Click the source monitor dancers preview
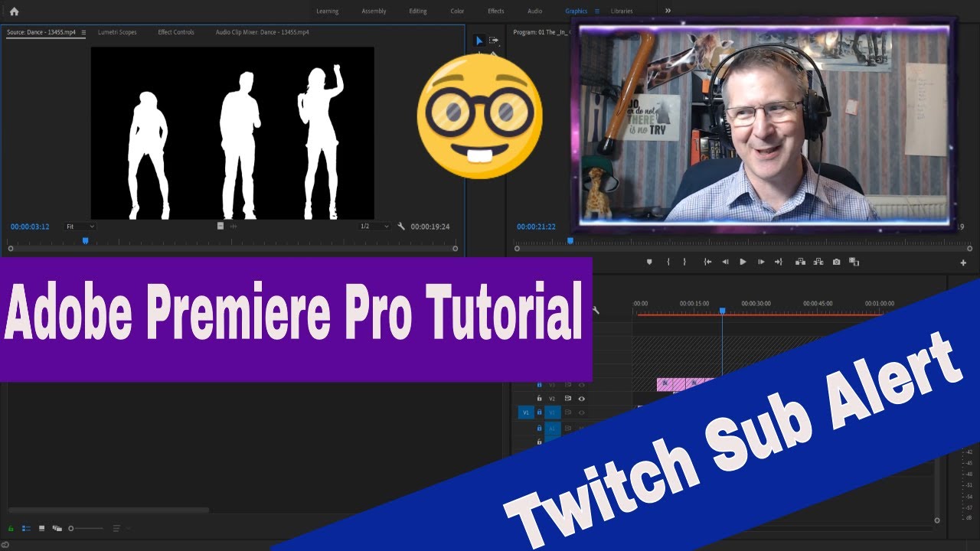980x551 pixels. [233, 133]
